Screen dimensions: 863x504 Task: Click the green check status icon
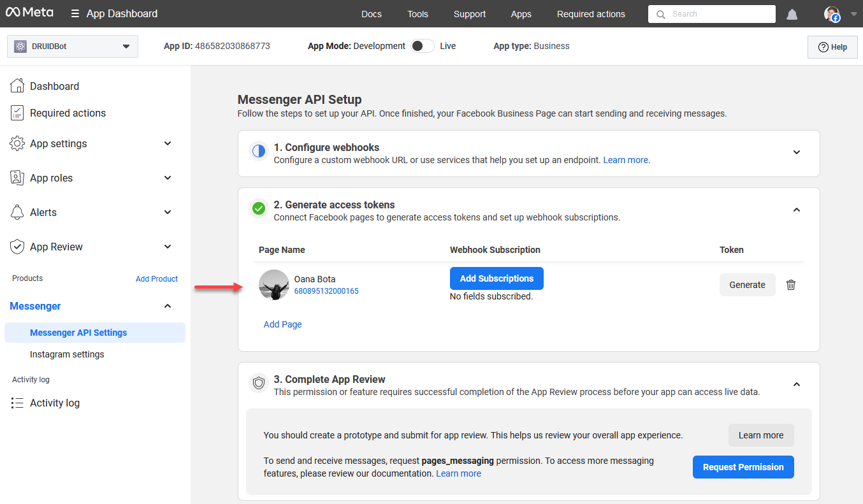(x=258, y=209)
